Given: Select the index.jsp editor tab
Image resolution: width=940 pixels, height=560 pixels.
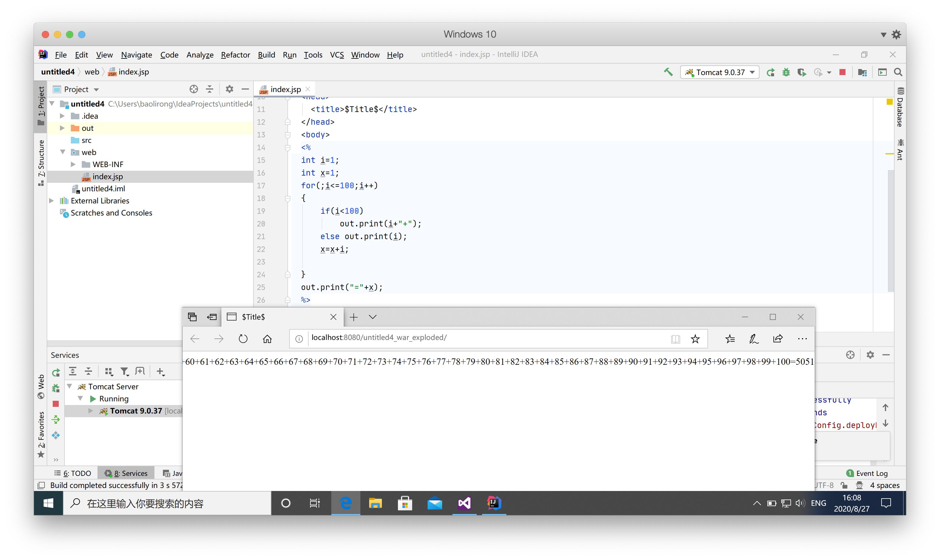Looking at the screenshot, I should coord(285,89).
